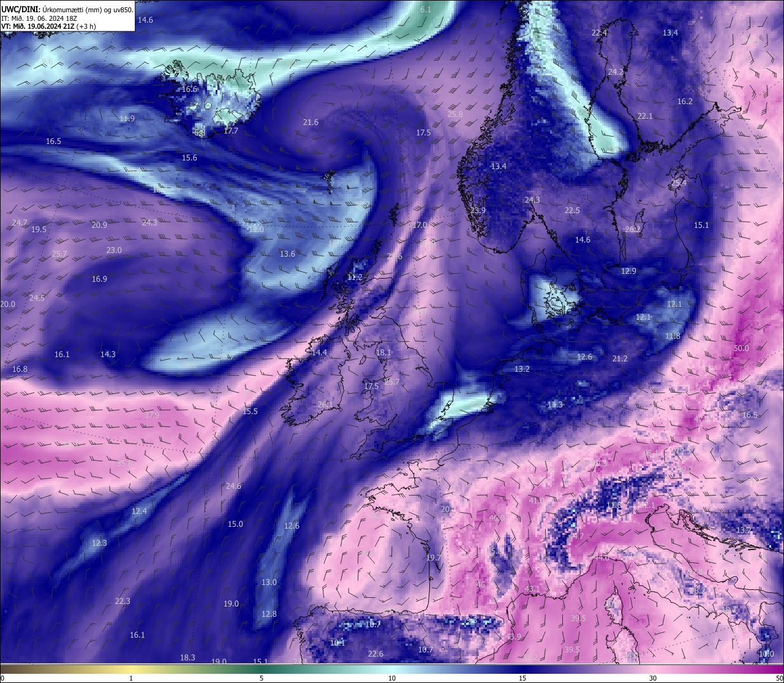Click the 22.5 value label
Viewport: 784px width, 683px height.
tap(572, 211)
